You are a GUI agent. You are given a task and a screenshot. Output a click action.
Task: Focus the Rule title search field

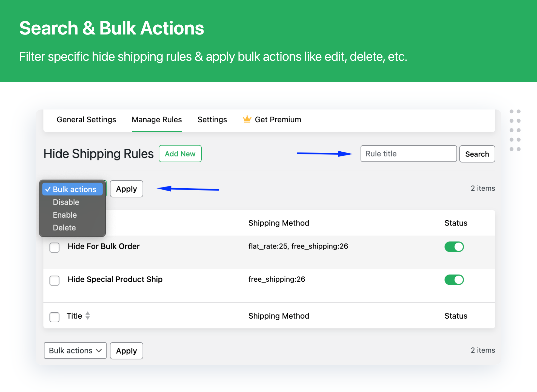point(408,154)
